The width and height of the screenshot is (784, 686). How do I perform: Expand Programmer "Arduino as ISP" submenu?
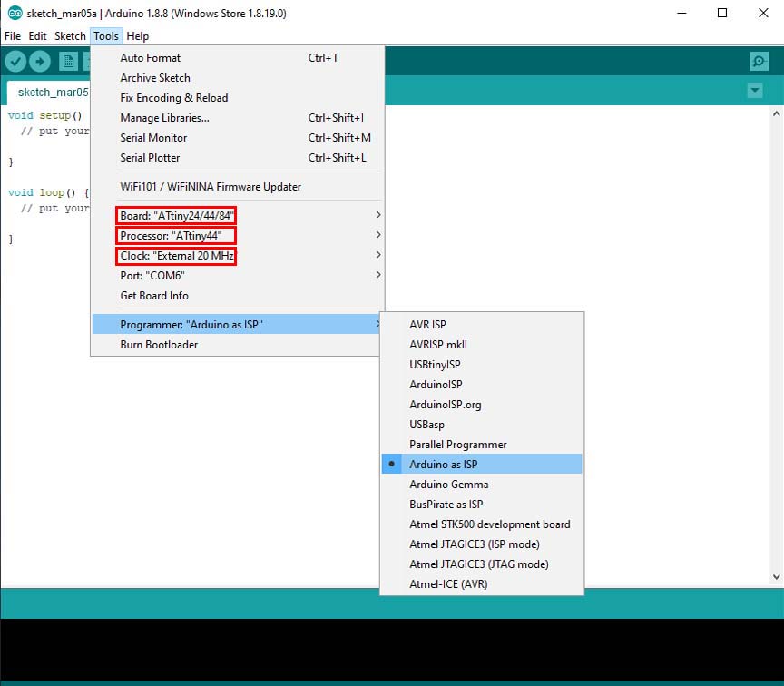tap(236, 325)
